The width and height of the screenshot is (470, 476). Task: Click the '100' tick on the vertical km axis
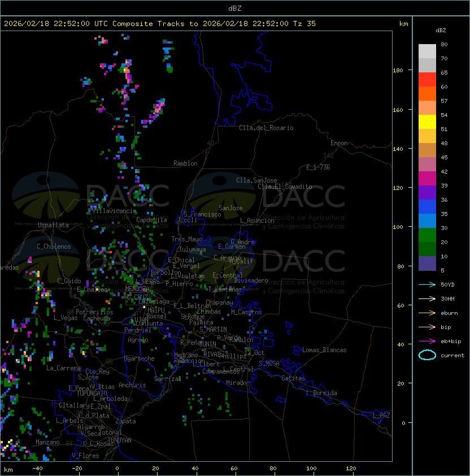398,227
